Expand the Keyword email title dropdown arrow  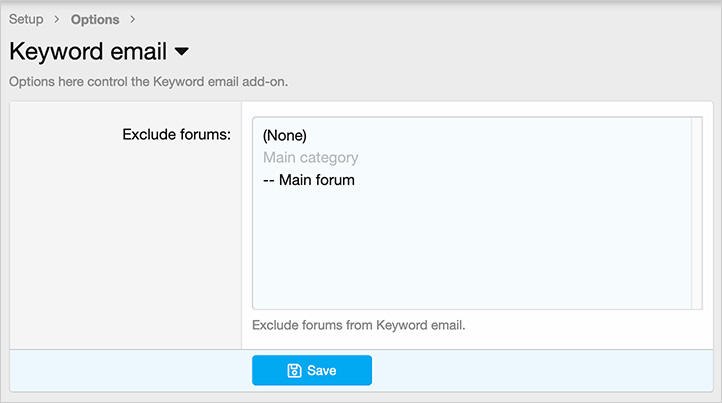[x=182, y=51]
